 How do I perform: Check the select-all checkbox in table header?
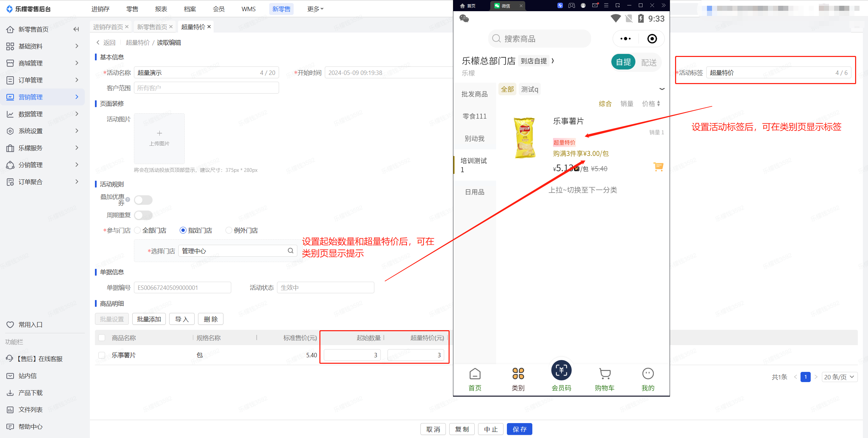pyautogui.click(x=102, y=338)
